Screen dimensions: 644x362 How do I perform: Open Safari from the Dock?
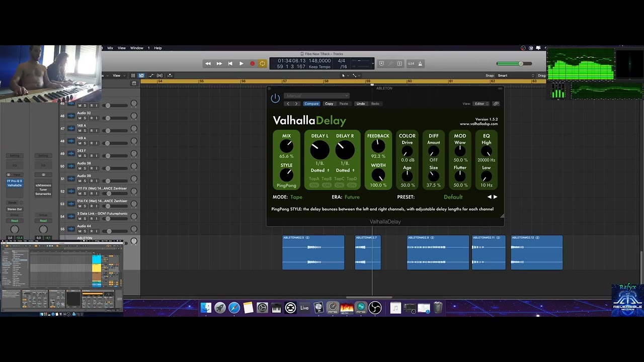[x=234, y=308]
